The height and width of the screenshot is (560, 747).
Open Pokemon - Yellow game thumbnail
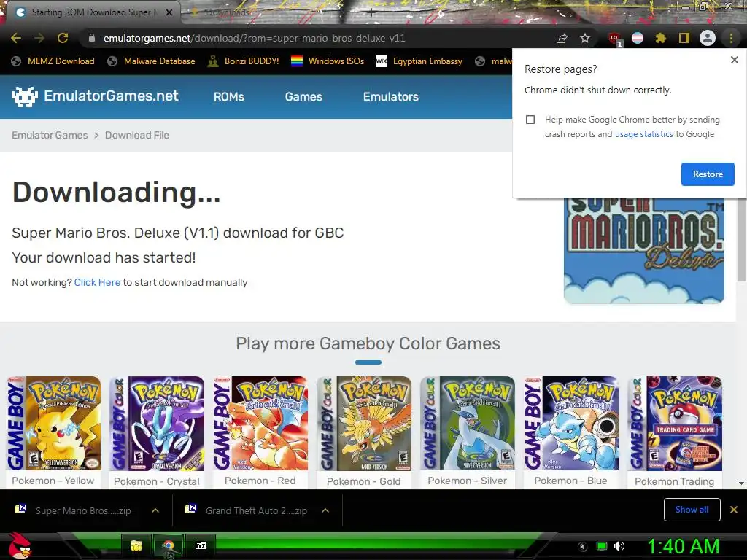[x=53, y=424]
